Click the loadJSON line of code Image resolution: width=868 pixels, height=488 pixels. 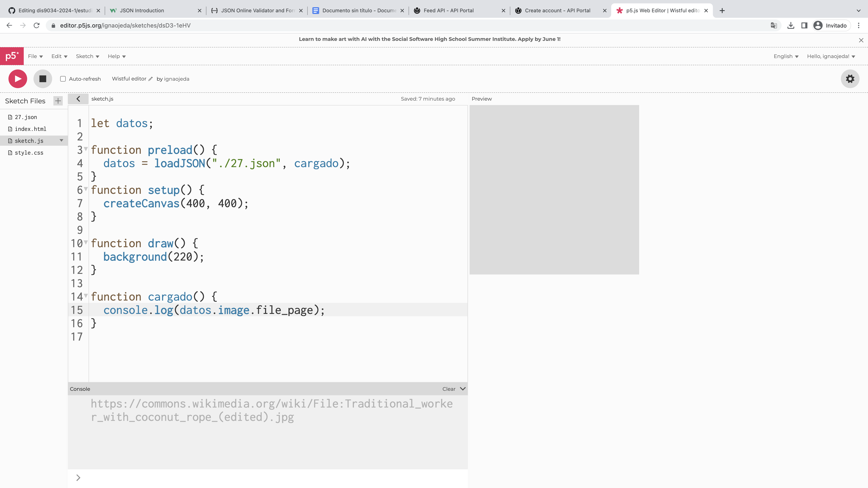coord(227,163)
